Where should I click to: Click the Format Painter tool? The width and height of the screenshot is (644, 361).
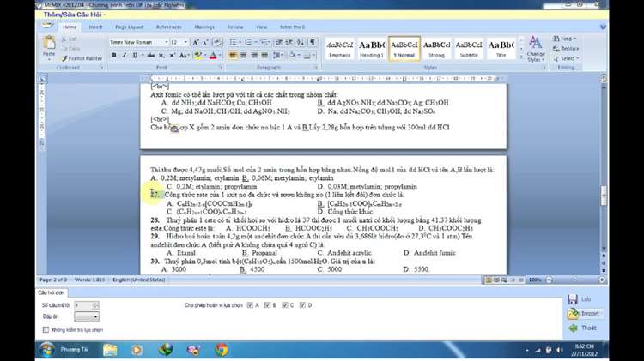(82, 57)
